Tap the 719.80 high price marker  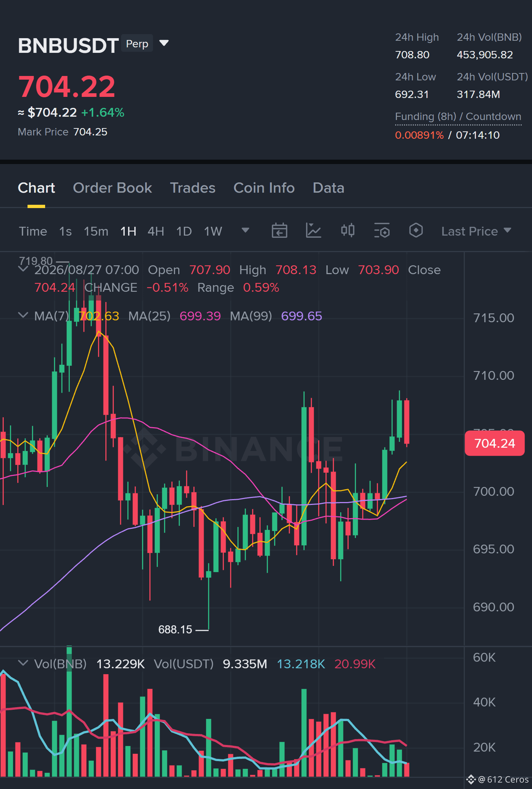36,261
